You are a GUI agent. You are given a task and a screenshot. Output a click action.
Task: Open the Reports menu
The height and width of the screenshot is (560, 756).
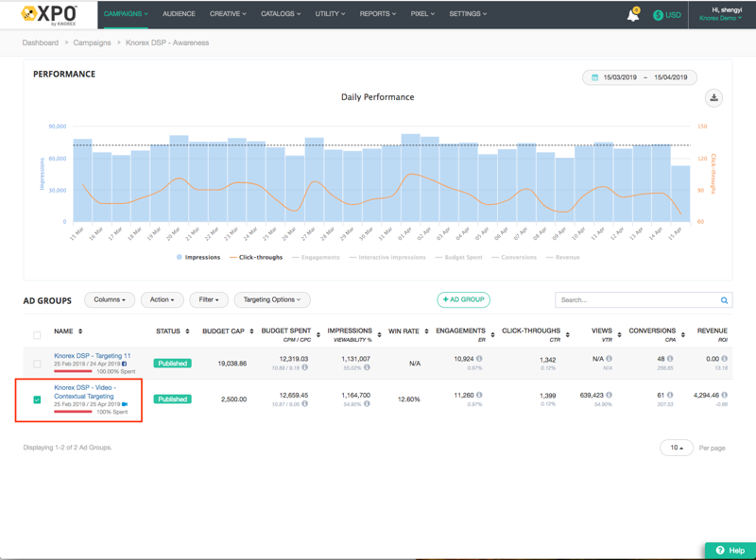click(x=377, y=14)
